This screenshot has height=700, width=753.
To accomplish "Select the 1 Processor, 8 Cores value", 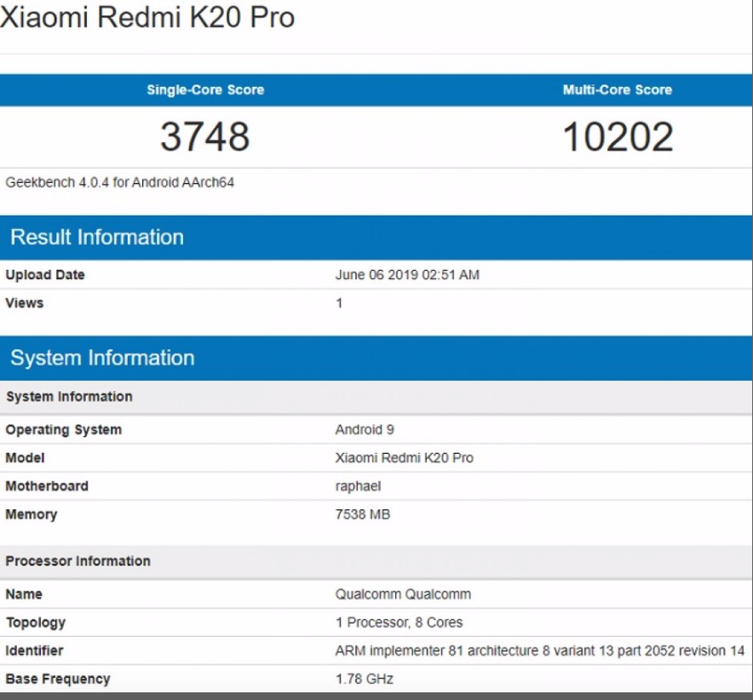I will click(x=399, y=623).
